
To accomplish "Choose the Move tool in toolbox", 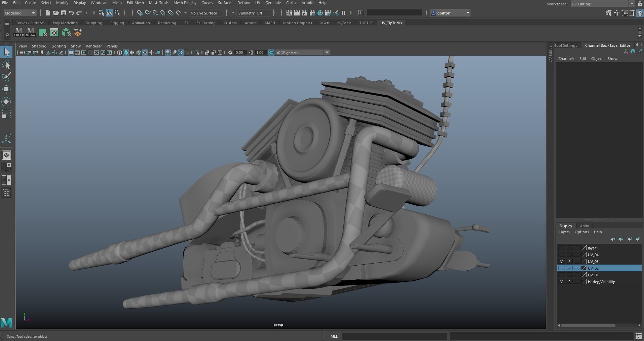I will click(6, 89).
